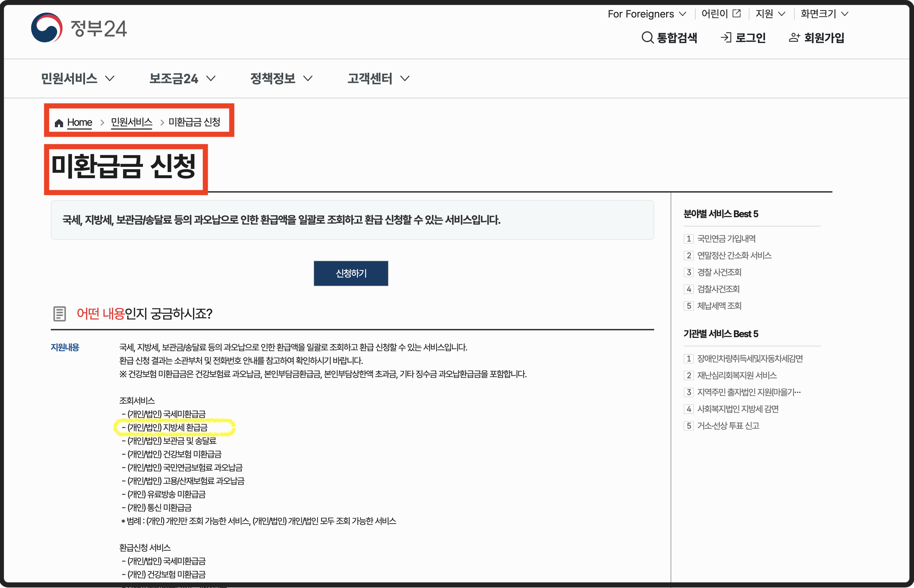The height and width of the screenshot is (588, 914).
Task: Click the 어린이 external link icon
Action: 737,14
